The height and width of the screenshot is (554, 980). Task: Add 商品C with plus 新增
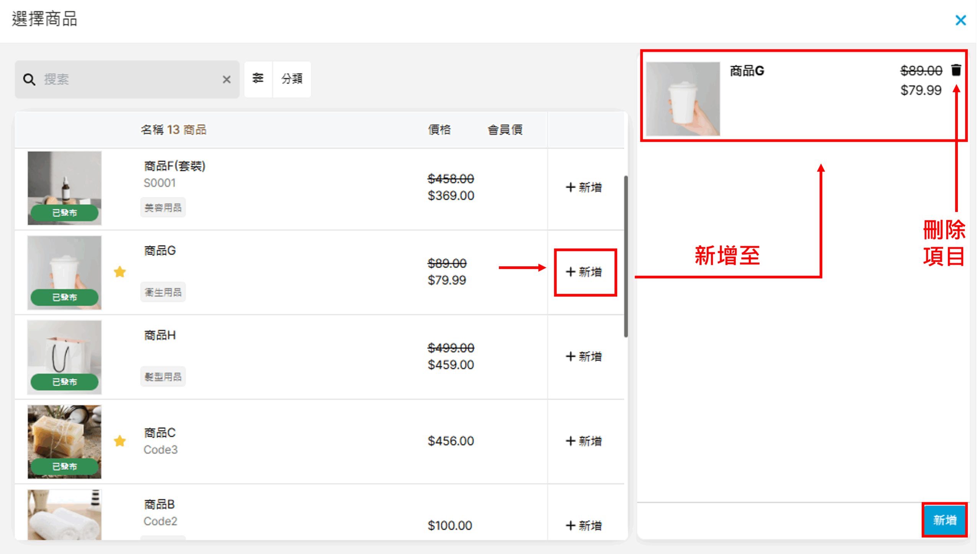[584, 441]
